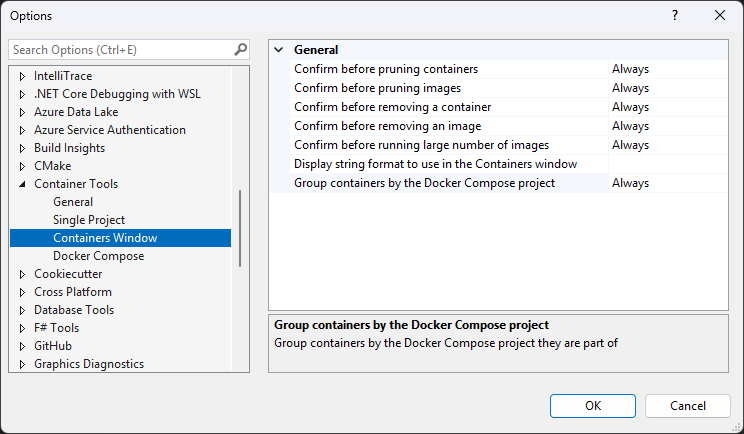This screenshot has height=434, width=744.
Task: Open value for Group containers by Docker Compose project
Action: [x=668, y=183]
